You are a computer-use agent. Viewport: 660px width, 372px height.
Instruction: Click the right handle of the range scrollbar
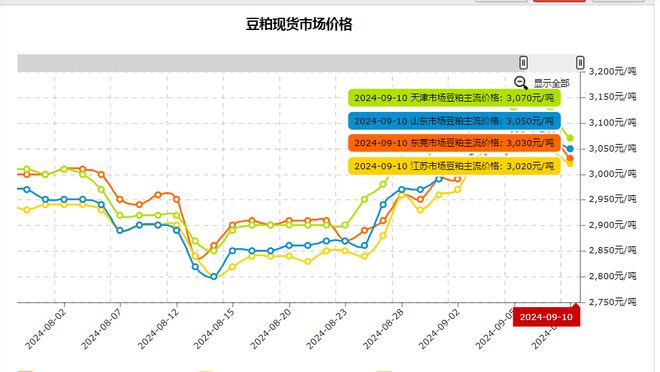(x=580, y=63)
